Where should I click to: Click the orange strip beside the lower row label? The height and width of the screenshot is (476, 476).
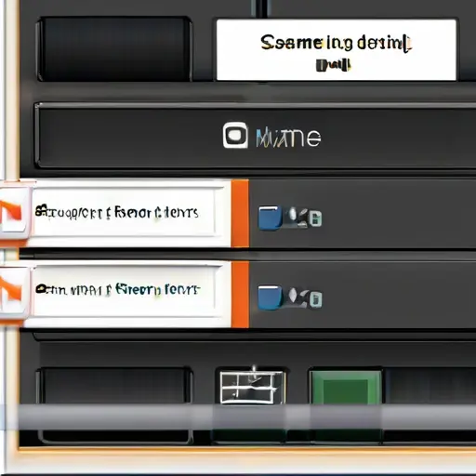click(x=240, y=295)
